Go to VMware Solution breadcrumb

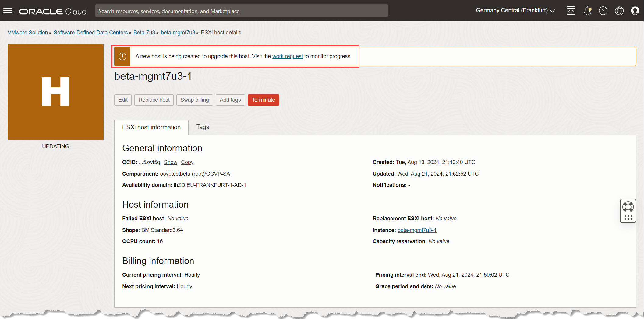[x=28, y=33]
